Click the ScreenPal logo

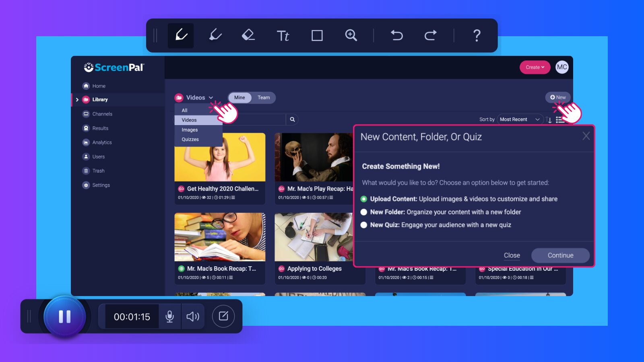point(114,67)
